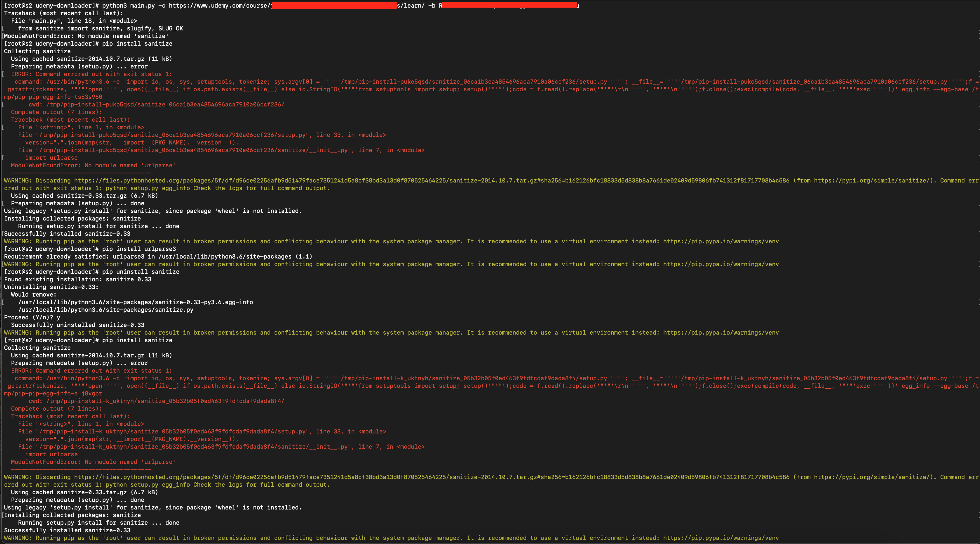Click the File "main.py", line 18 traceback entry
This screenshot has width=980, height=544.
tap(74, 21)
